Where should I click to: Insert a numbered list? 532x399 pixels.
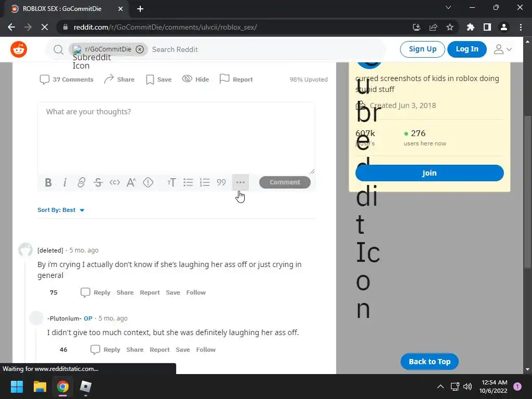point(205,182)
